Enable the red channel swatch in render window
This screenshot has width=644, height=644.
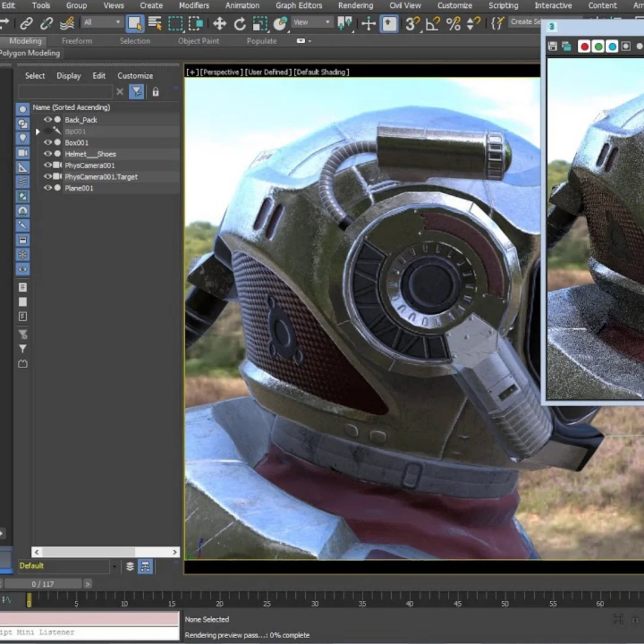point(584,47)
